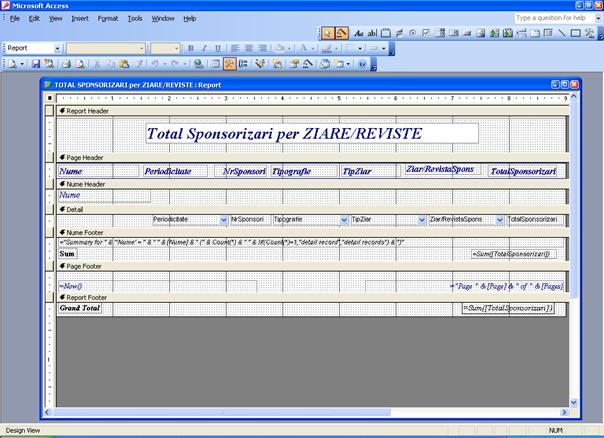Screen dimensions: 604x438
Task: Toggle the Control Wizards toolbox button
Action: 341,33
